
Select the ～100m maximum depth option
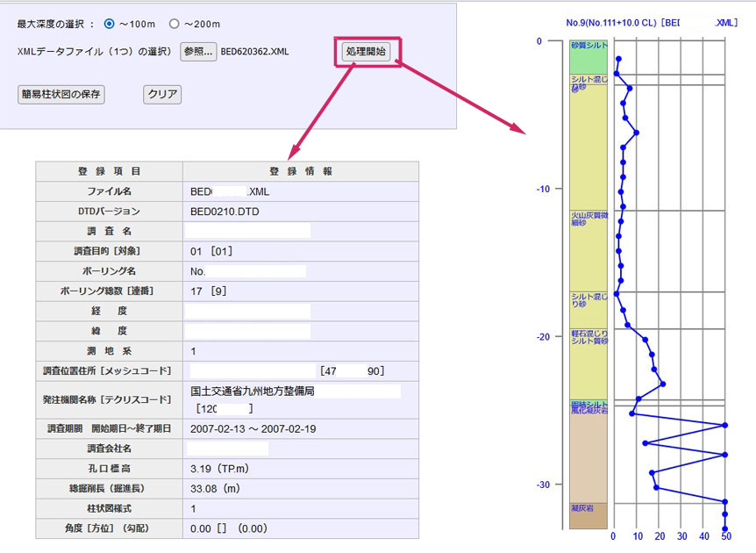[110, 24]
